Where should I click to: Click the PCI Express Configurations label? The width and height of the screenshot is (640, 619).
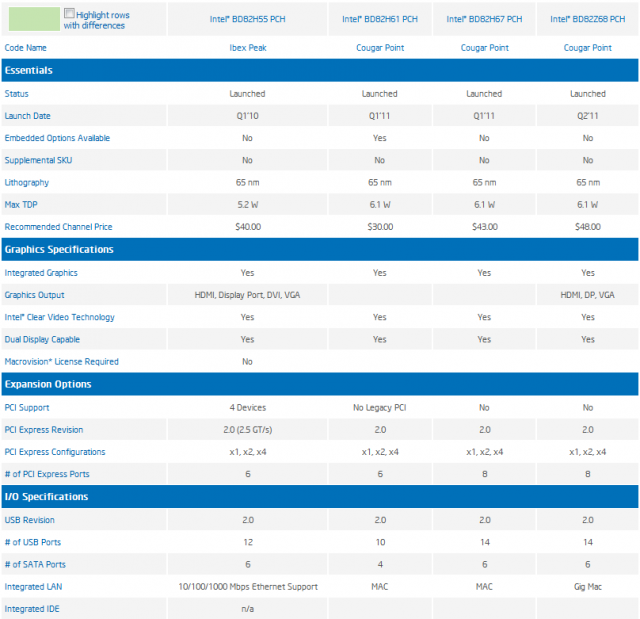point(55,452)
